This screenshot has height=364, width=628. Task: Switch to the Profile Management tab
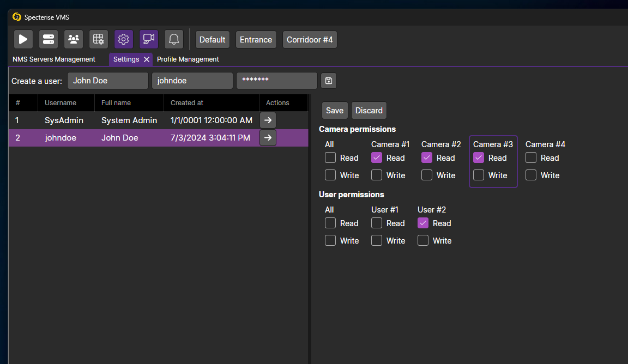tap(188, 59)
